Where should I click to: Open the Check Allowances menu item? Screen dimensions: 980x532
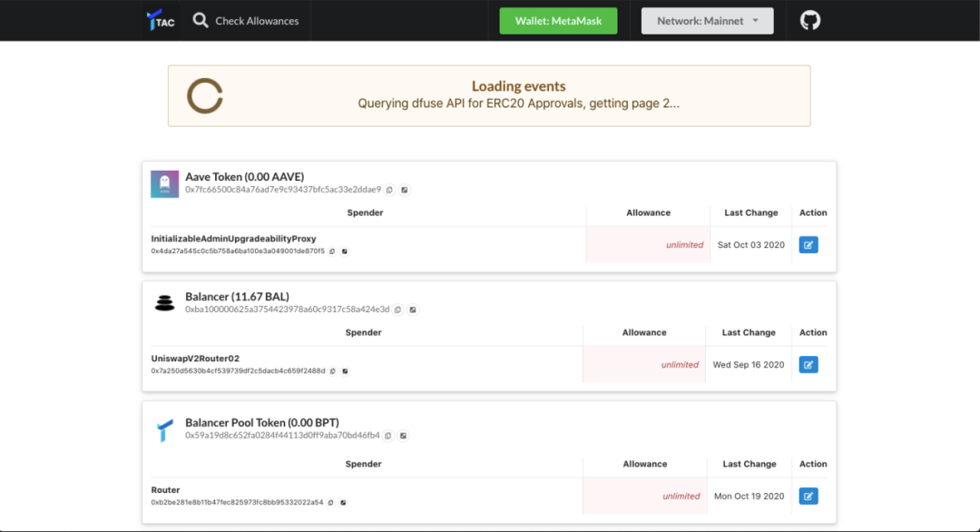[246, 21]
